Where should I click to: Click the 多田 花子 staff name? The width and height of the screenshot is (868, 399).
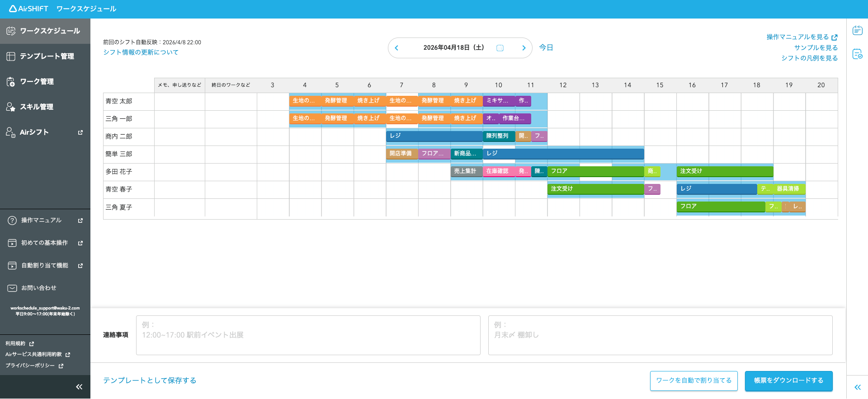[x=119, y=172]
